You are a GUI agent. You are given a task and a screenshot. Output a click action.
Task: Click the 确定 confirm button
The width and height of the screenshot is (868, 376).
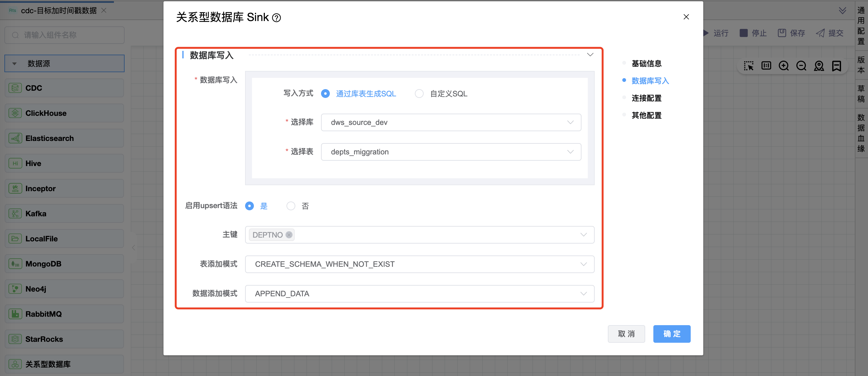pos(671,334)
